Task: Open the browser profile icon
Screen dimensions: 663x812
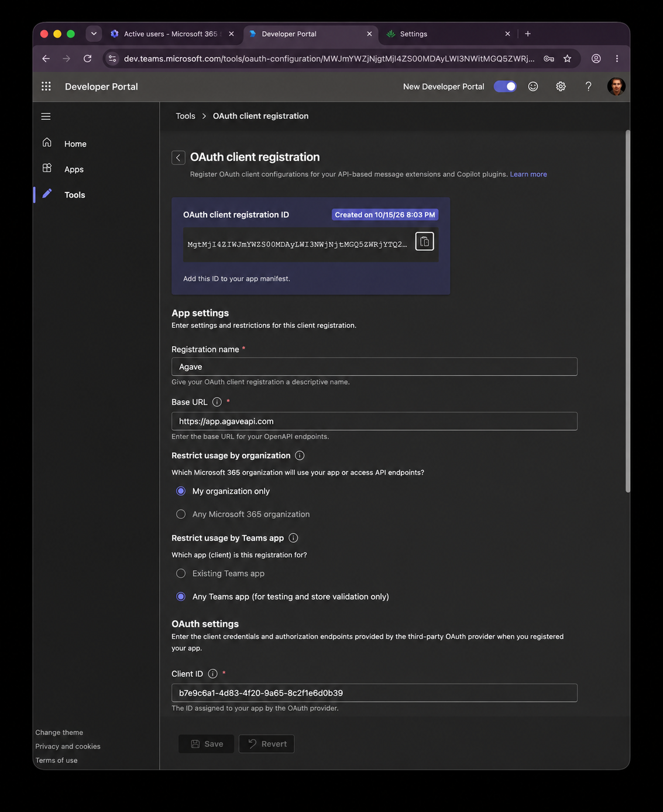Action: [x=596, y=59]
